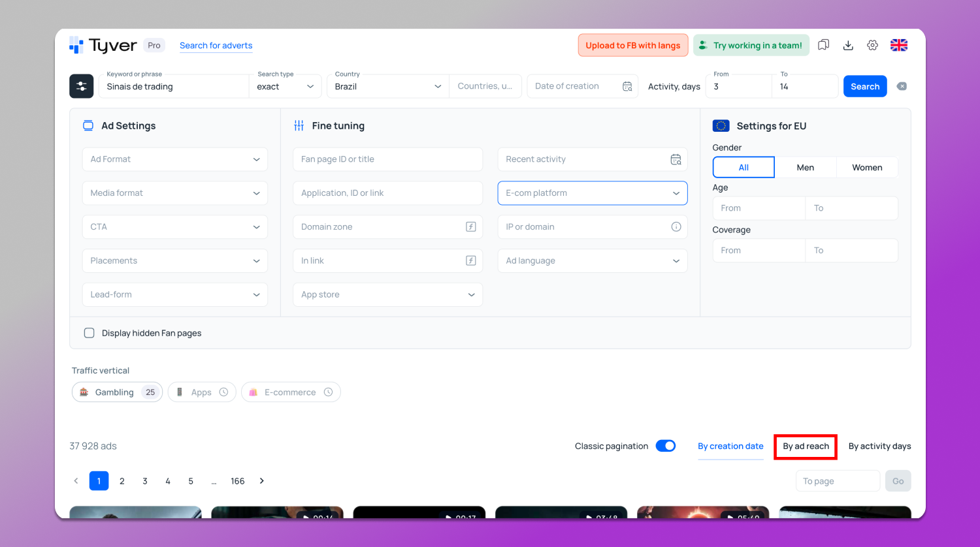Click Upload to FB with langs button

[x=632, y=45]
